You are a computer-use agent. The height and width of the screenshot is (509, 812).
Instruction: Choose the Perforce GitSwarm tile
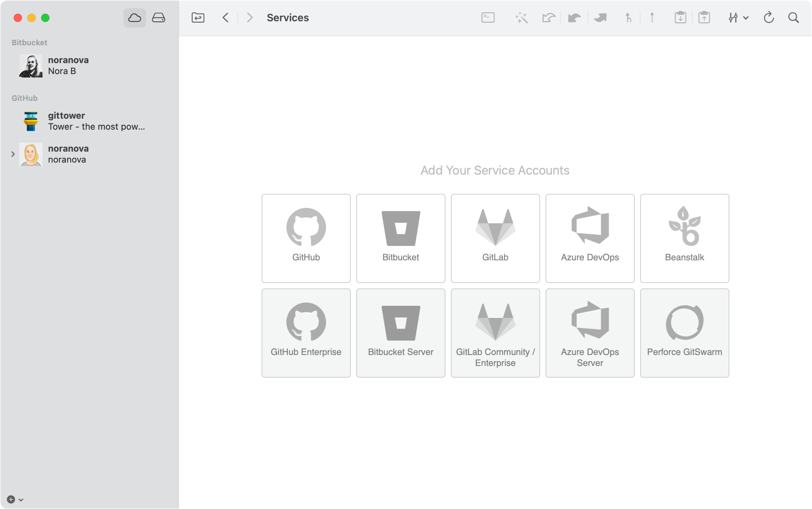(x=684, y=333)
